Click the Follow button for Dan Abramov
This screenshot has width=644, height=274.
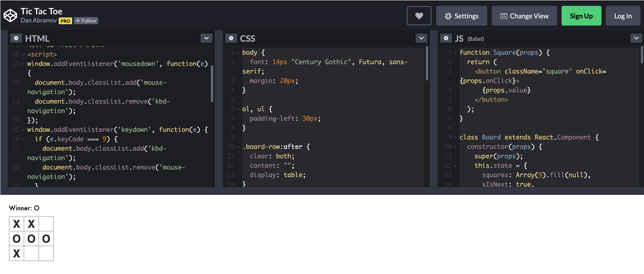coord(86,21)
